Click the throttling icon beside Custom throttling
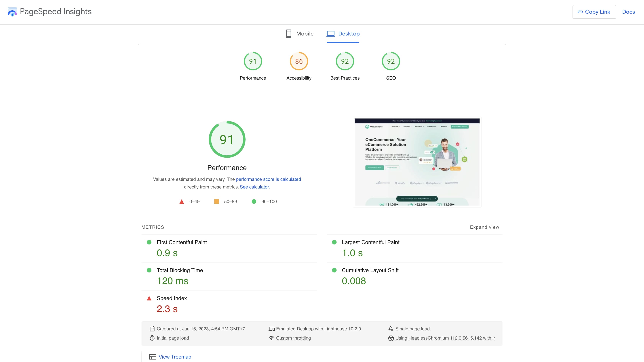This screenshot has height=362, width=644. [x=272, y=338]
